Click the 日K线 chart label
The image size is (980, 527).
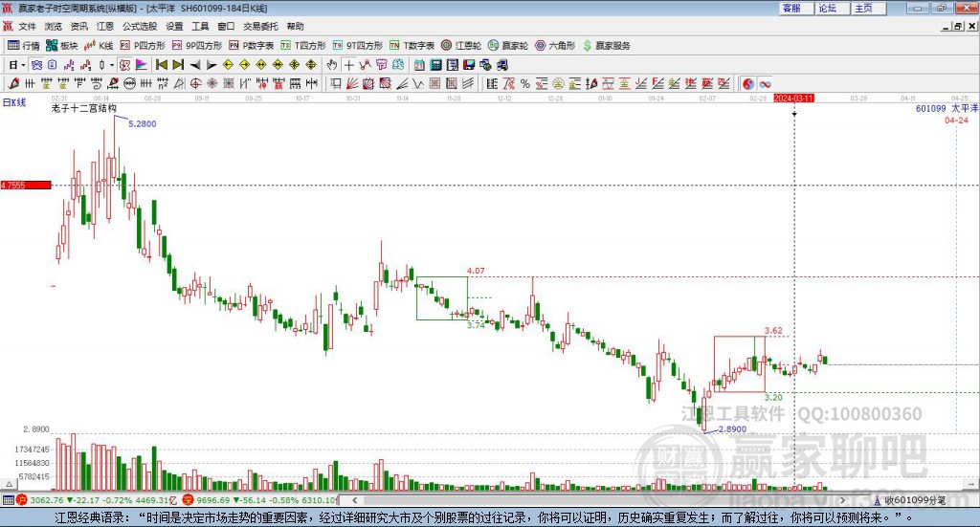point(14,102)
